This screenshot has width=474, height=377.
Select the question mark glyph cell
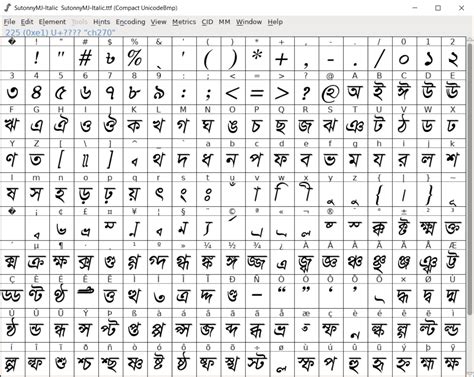pos(306,92)
